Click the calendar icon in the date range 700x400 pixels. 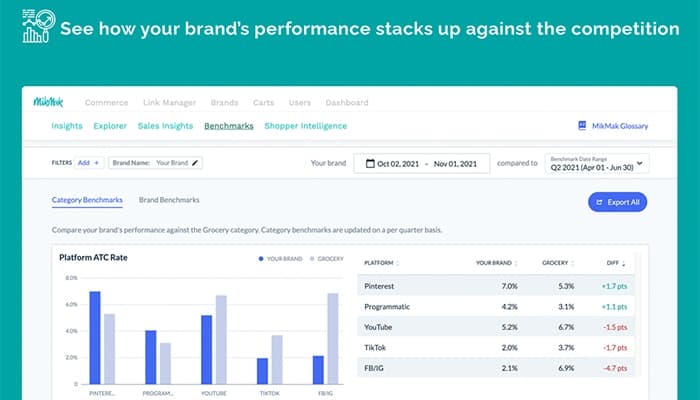[371, 163]
